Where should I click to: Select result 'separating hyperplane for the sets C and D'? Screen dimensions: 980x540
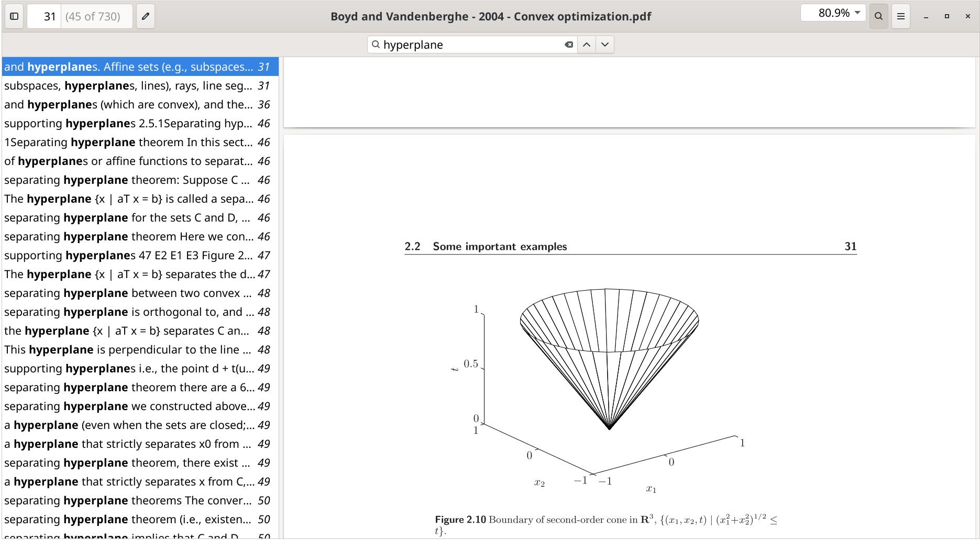click(x=140, y=218)
